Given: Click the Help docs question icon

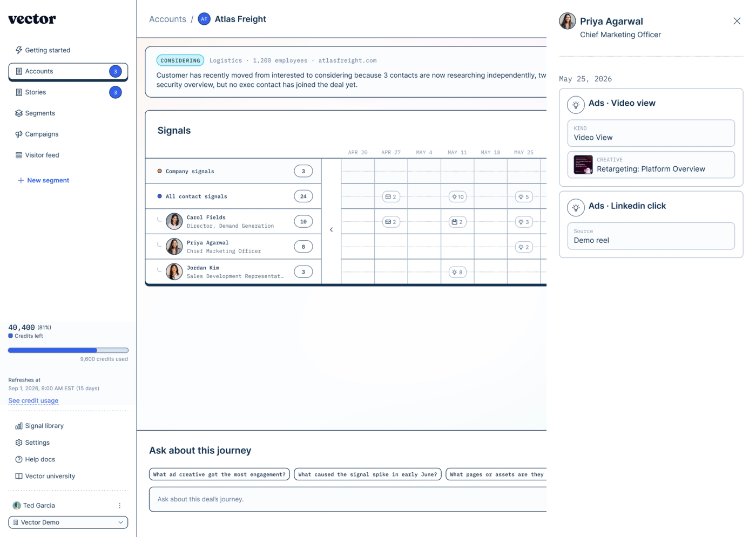Looking at the screenshot, I should [19, 459].
